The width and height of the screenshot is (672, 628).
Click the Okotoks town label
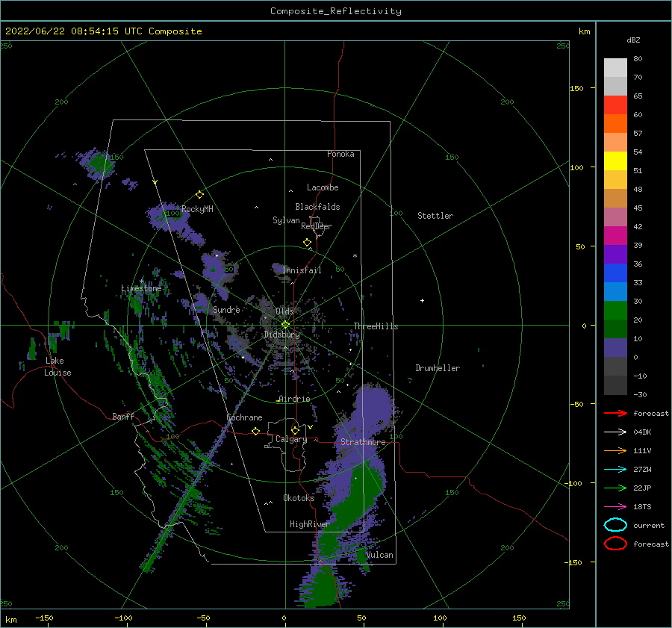pyautogui.click(x=299, y=498)
